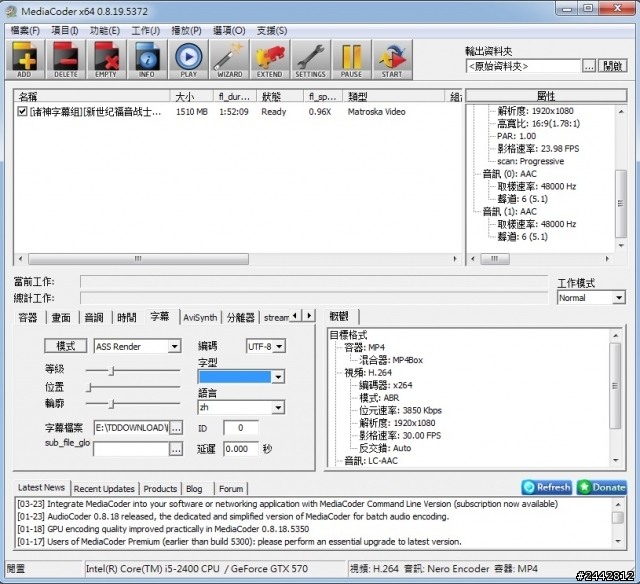Click the Donate button
Image resolution: width=640 pixels, height=584 pixels.
click(602, 487)
